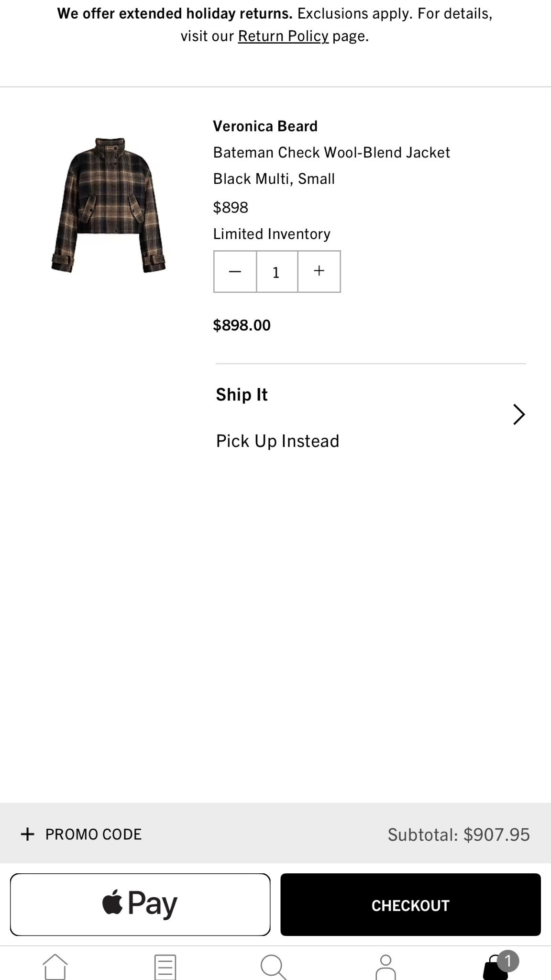Open Bateman Check Wool-Blend Jacket details
The image size is (551, 980).
tap(331, 153)
